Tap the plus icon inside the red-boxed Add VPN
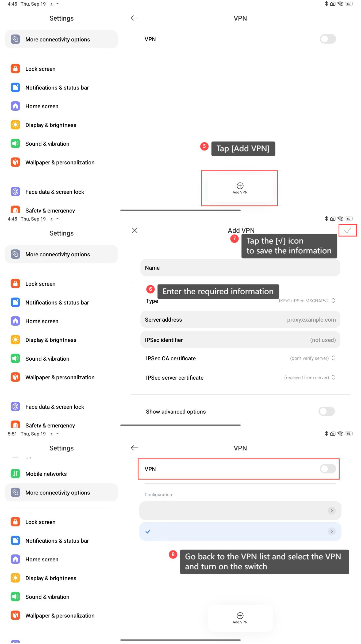Screen dimensions: 361x644 [240, 186]
